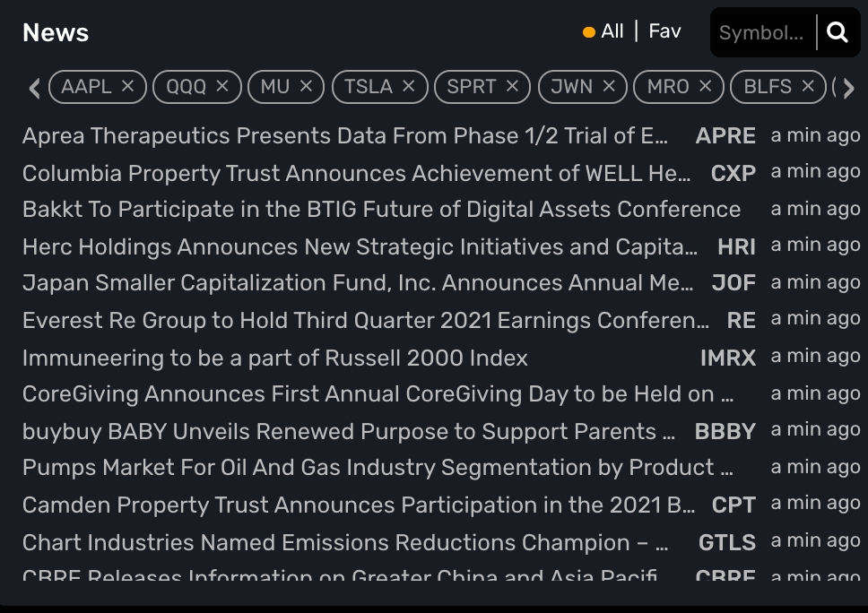Screen dimensions: 868x613
Task: Close the MRO filter tag
Action: [x=705, y=86]
